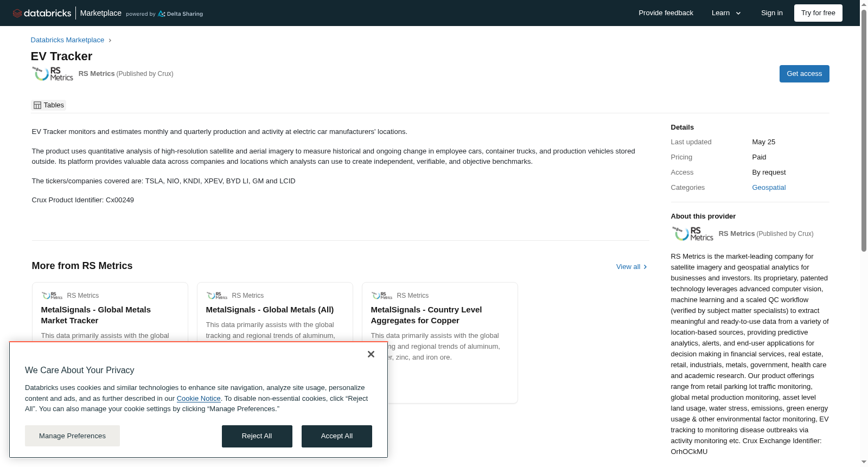Click the We Care About Your Privacy heading
The width and height of the screenshot is (868, 467).
(x=80, y=370)
